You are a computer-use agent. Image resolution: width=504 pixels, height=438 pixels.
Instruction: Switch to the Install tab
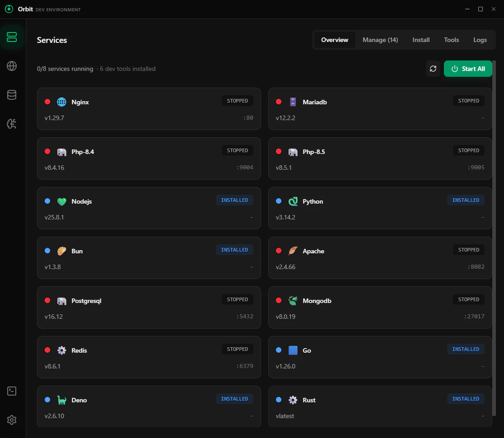click(421, 40)
